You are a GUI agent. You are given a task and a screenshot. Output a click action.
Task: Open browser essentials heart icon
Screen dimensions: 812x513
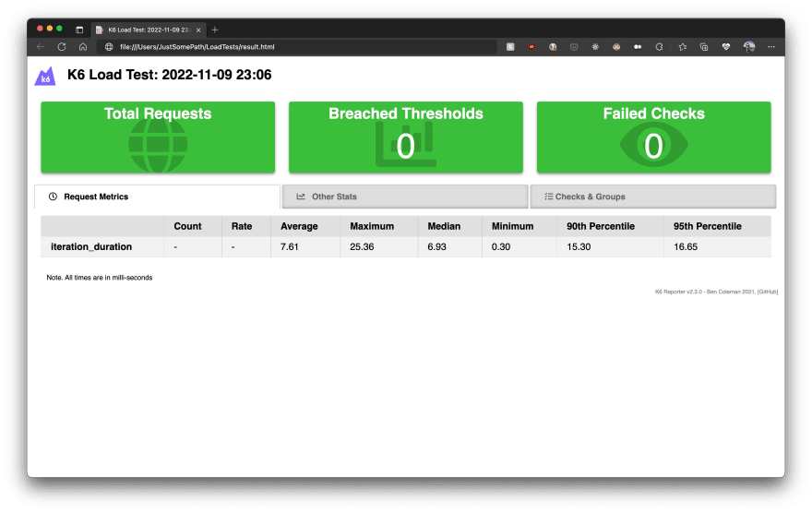click(x=726, y=46)
